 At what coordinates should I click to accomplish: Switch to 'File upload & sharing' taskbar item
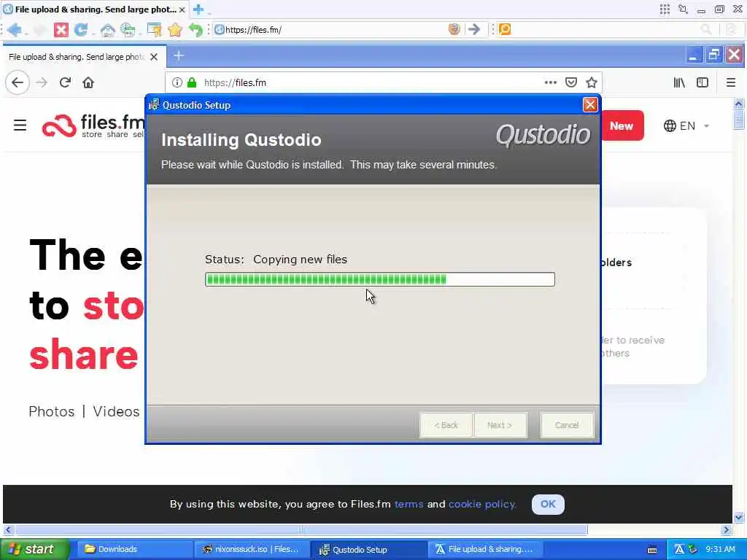pyautogui.click(x=486, y=550)
